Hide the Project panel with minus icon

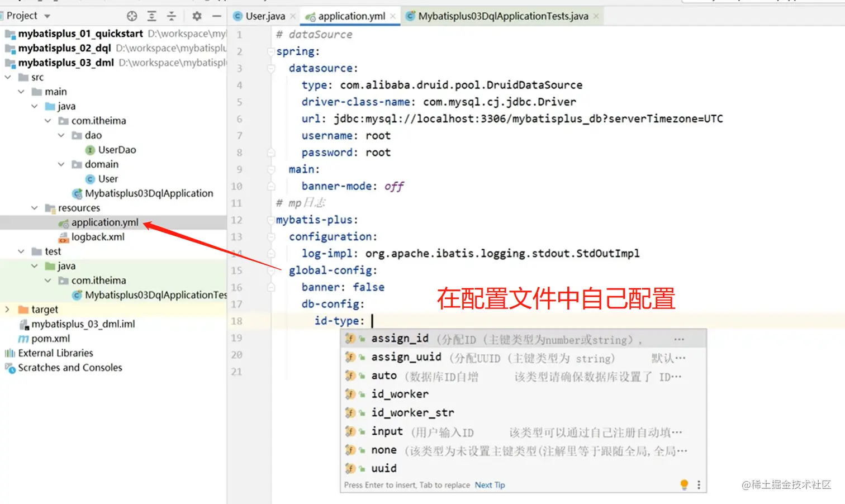(x=217, y=16)
